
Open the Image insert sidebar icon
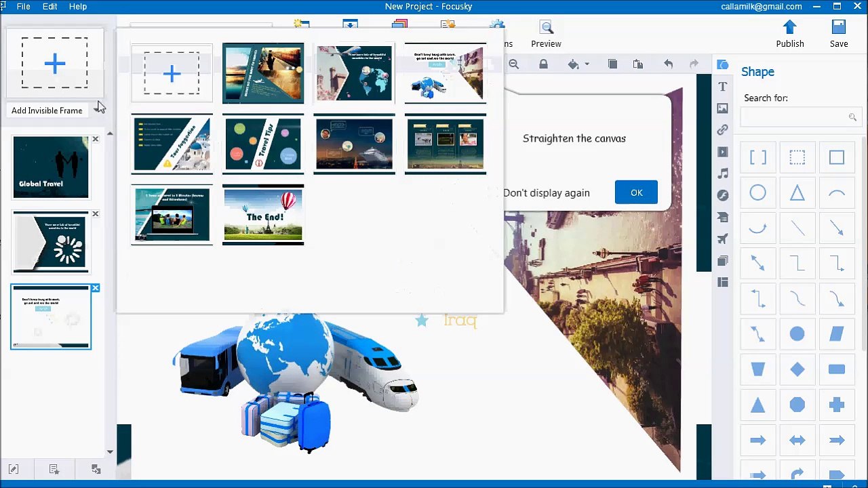click(723, 108)
